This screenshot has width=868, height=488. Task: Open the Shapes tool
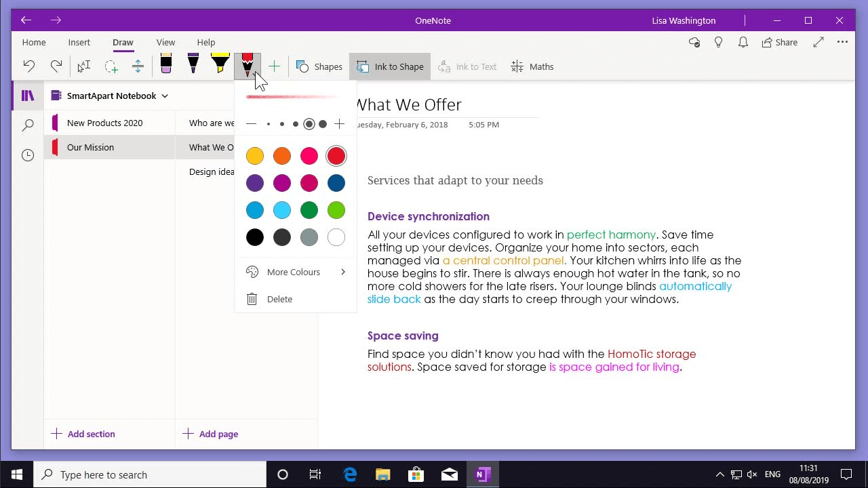(x=319, y=66)
